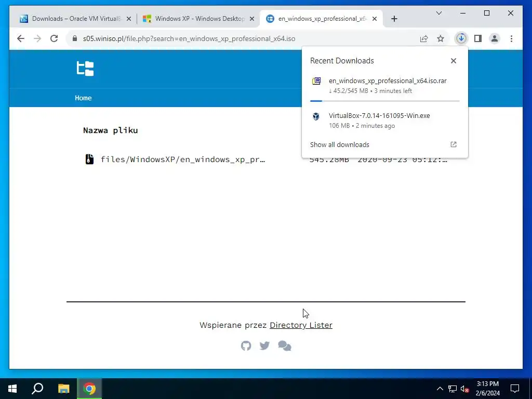Show hidden system tray icons
This screenshot has height=399, width=532.
click(x=440, y=389)
